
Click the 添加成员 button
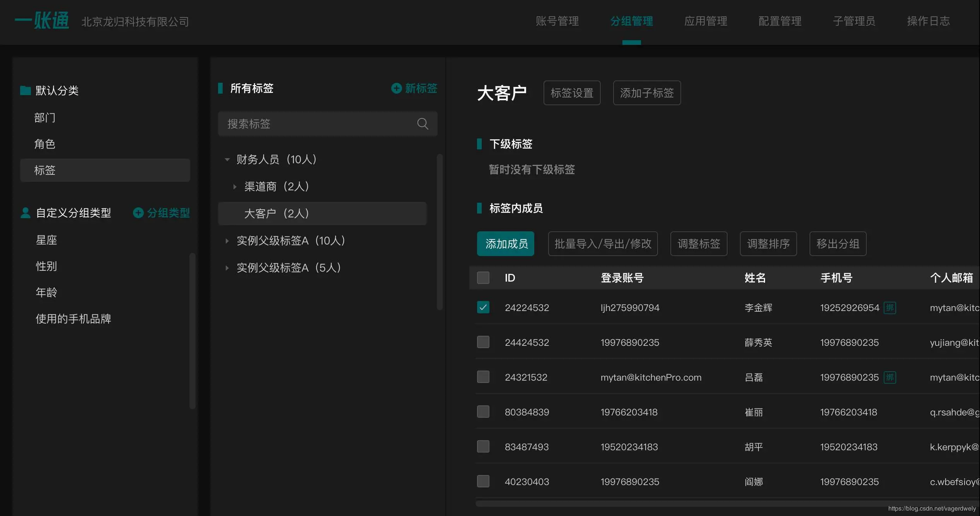click(505, 244)
